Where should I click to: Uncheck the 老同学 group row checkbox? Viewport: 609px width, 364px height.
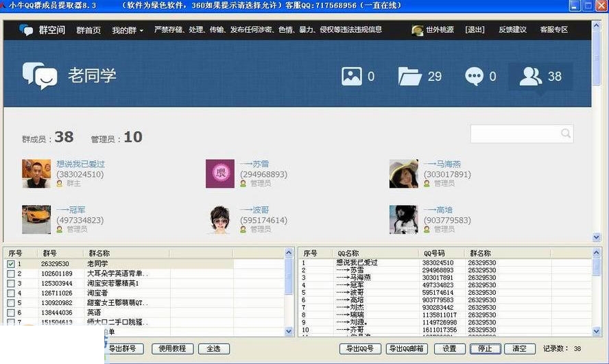[10, 264]
